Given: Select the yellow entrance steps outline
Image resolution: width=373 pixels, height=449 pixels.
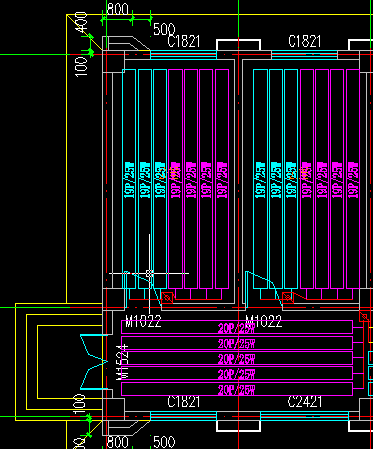Looking at the screenshot, I should 59,362.
